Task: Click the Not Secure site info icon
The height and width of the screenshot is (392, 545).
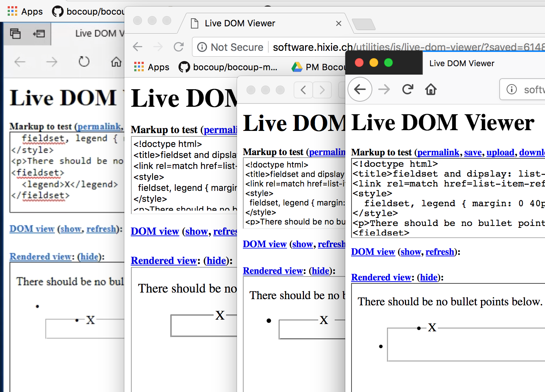Action: [x=202, y=47]
